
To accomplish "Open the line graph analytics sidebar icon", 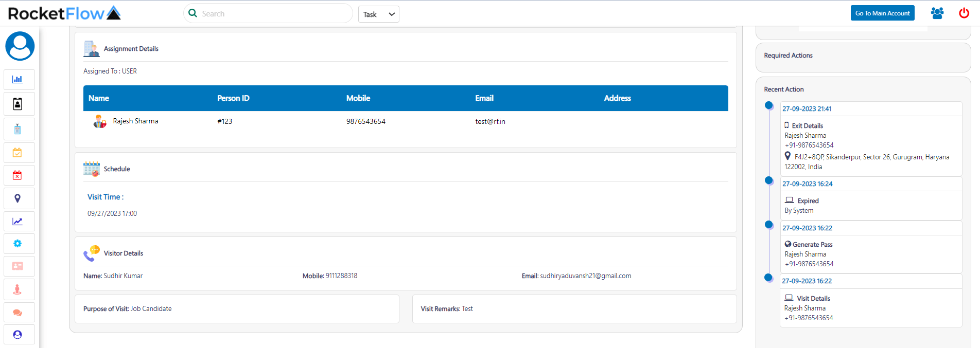I will (17, 222).
